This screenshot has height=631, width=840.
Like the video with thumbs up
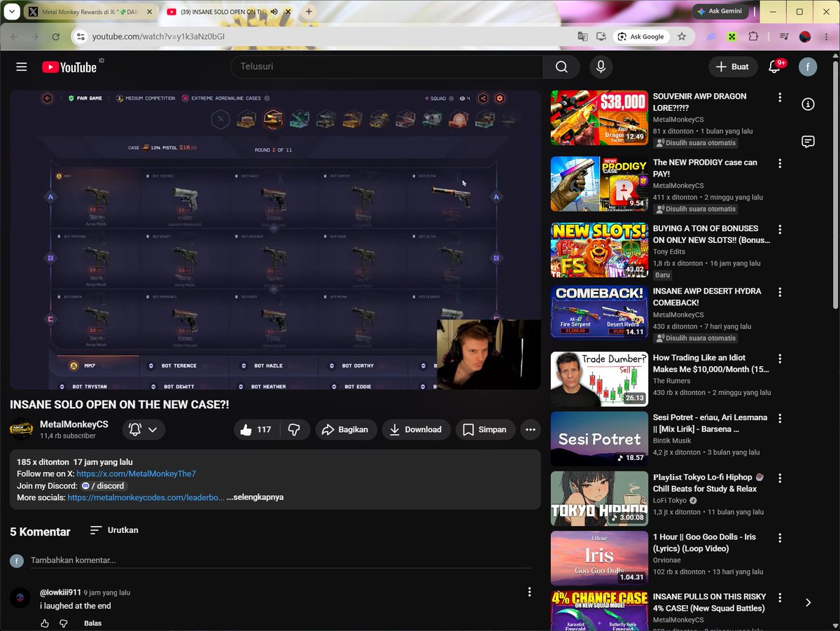pos(255,429)
